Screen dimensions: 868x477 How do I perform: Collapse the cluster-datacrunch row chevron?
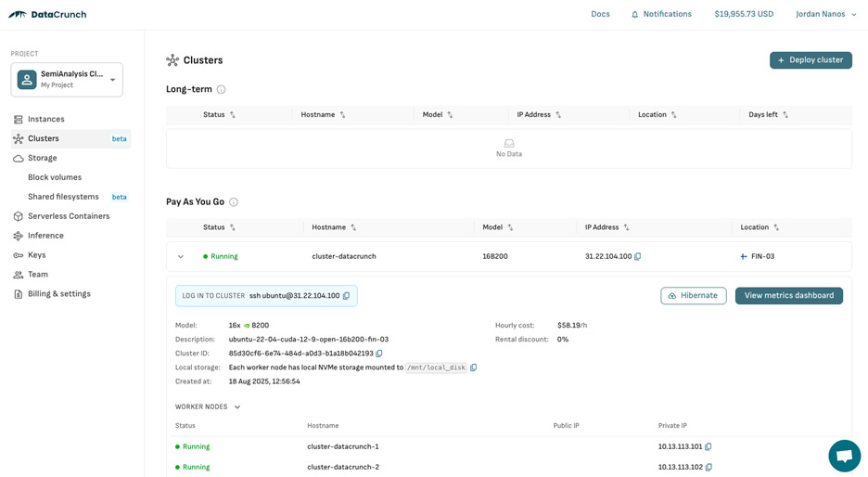pos(181,256)
